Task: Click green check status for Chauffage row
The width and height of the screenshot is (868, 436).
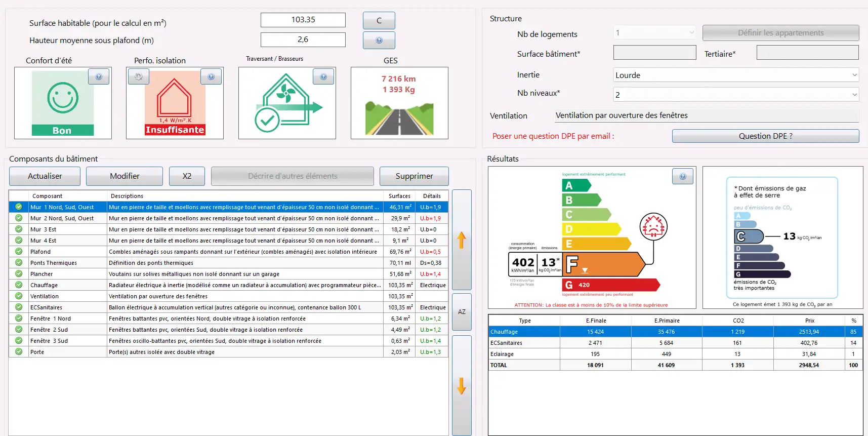Action: tap(19, 285)
